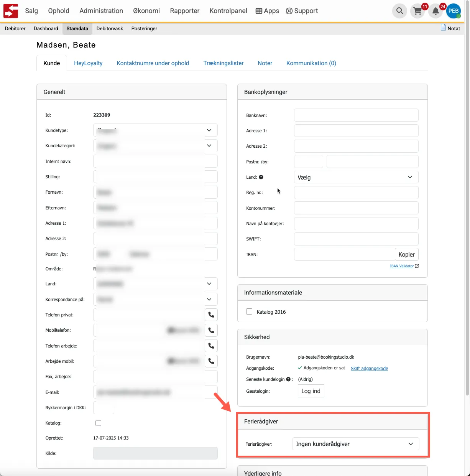This screenshot has height=476, width=470.
Task: Expand the Ferierådgiver dropdown
Action: pos(355,444)
